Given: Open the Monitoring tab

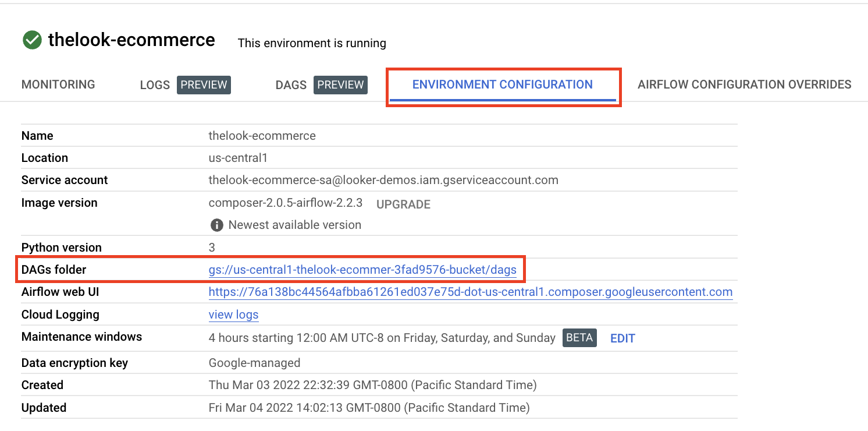Looking at the screenshot, I should tap(58, 84).
